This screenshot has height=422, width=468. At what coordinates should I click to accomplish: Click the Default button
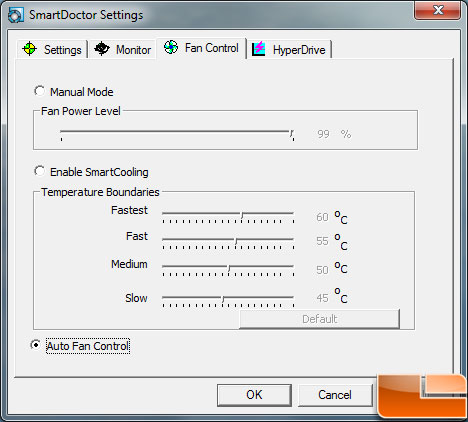point(319,319)
